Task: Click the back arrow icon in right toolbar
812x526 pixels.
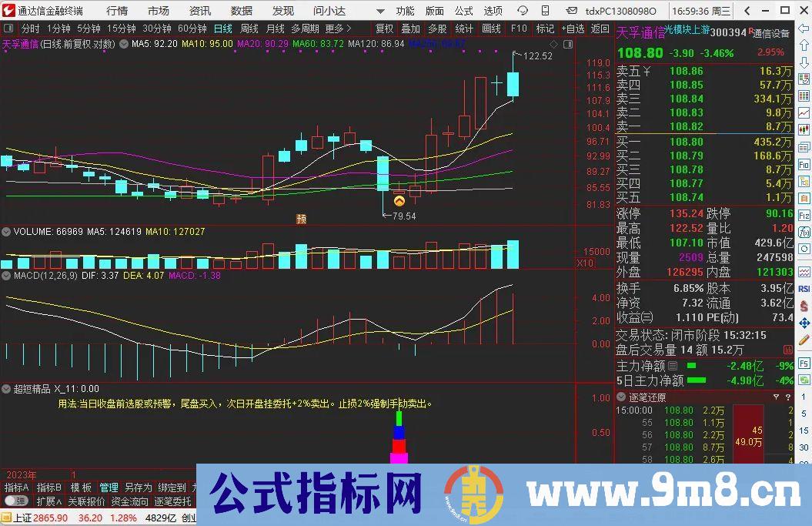Action: point(804,29)
